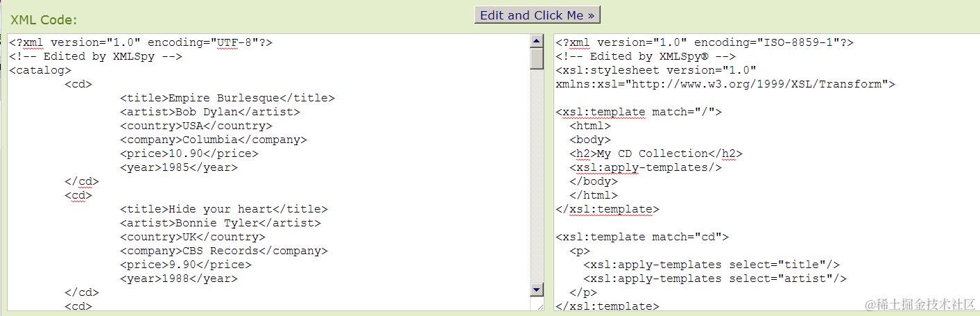Click the "<xsl:stylesheet version" line
The height and width of the screenshot is (316, 980).
tap(656, 70)
